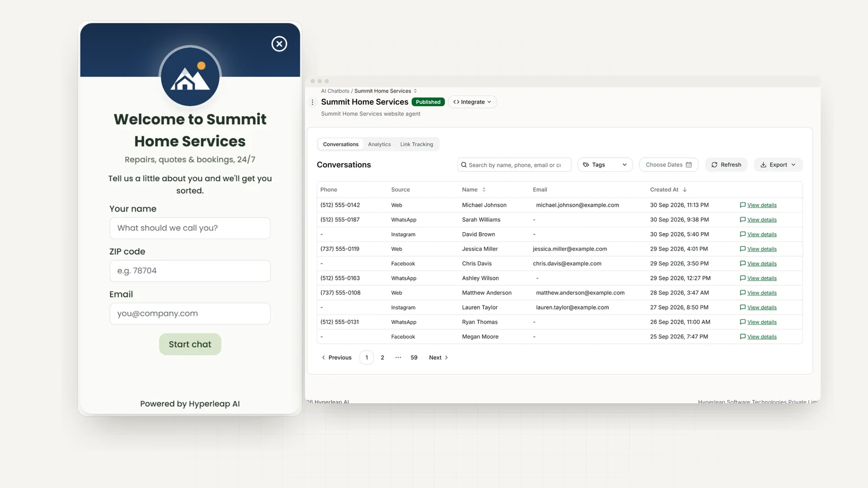Click the pagination ellipsis button

(x=398, y=358)
